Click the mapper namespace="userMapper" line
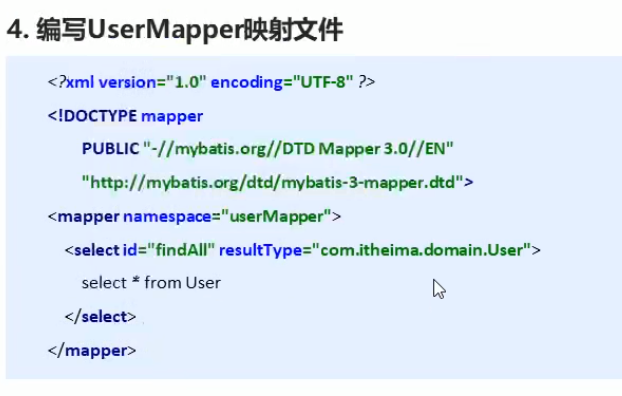This screenshot has height=396, width=622. coord(194,217)
